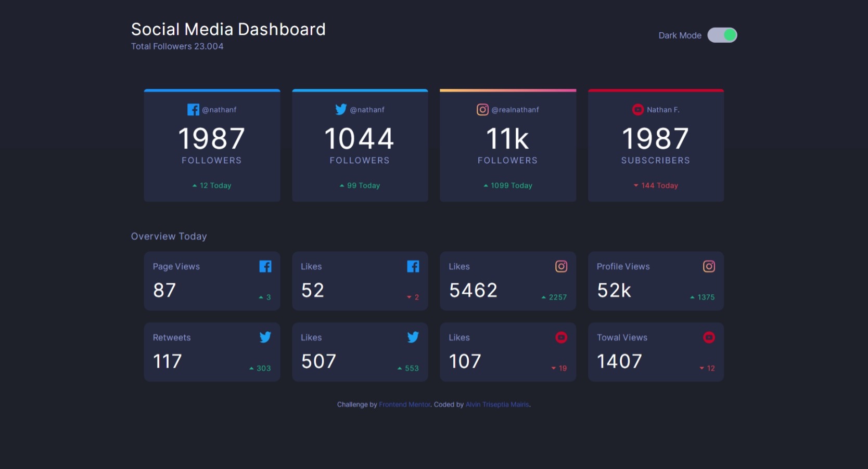Click the Profile Views label
The width and height of the screenshot is (868, 469).
pos(623,267)
